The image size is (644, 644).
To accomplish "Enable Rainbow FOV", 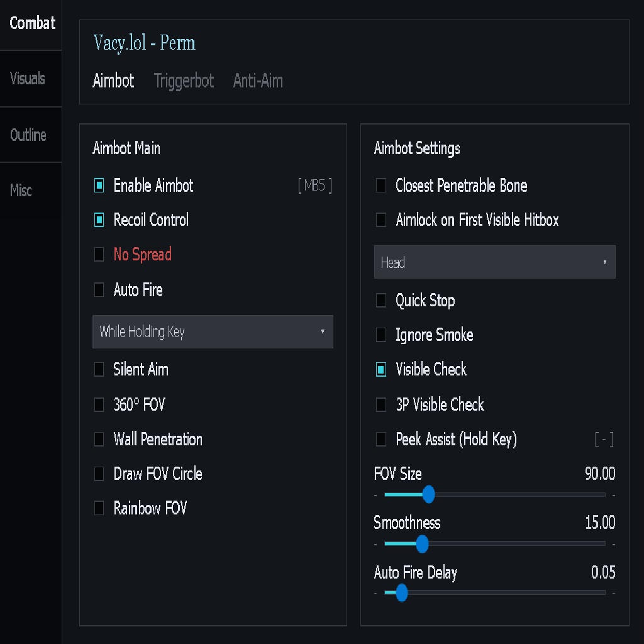I will click(x=99, y=508).
